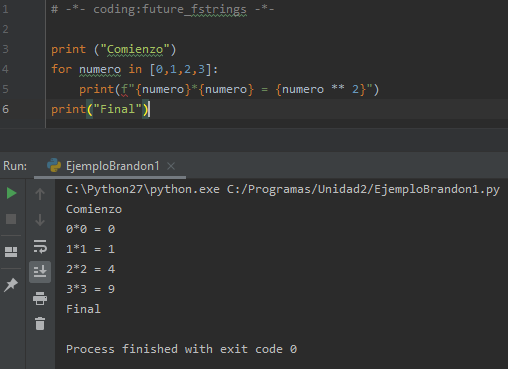Click line number 6 in the gutter
Image resolution: width=508 pixels, height=369 pixels.
pyautogui.click(x=5, y=109)
